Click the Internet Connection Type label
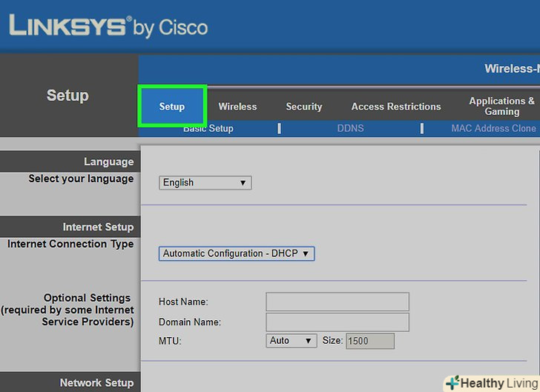The width and height of the screenshot is (540, 392). [70, 244]
